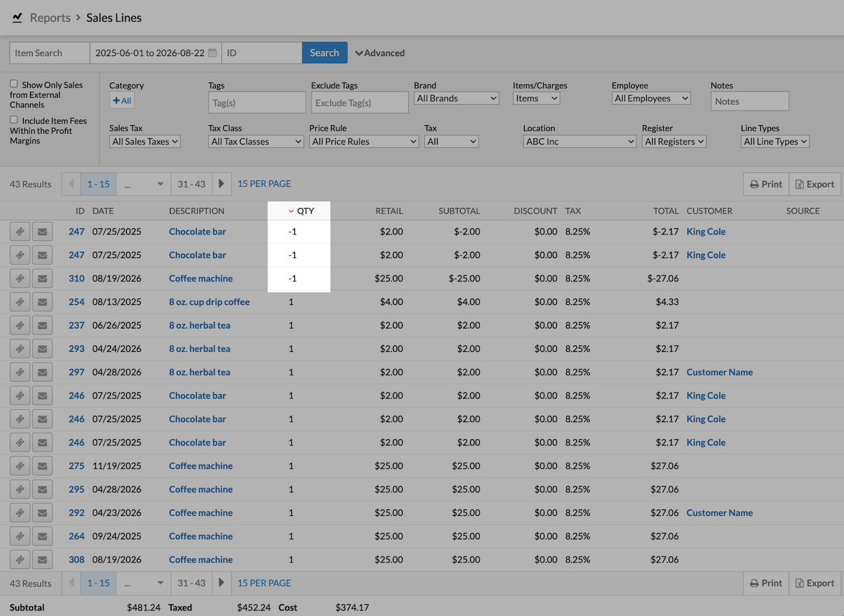Open the Tax All dropdown

pos(452,142)
